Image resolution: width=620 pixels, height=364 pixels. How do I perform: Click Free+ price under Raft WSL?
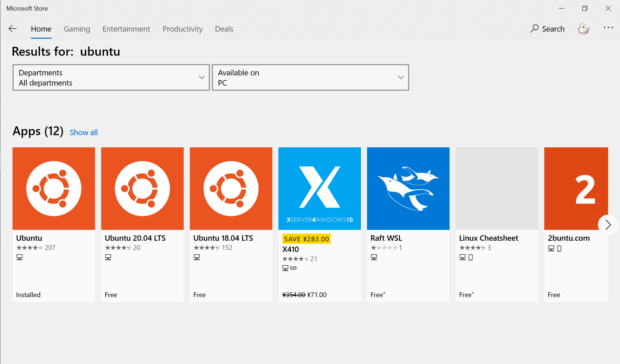click(378, 295)
